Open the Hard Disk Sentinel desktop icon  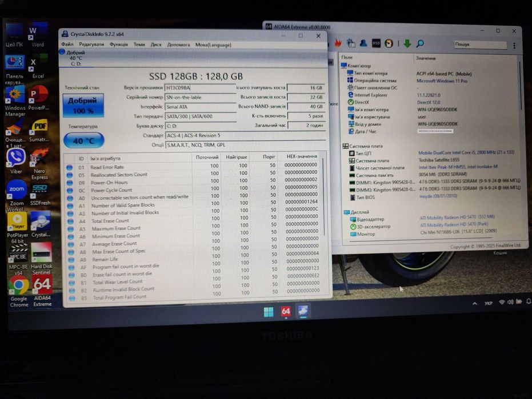point(41,259)
